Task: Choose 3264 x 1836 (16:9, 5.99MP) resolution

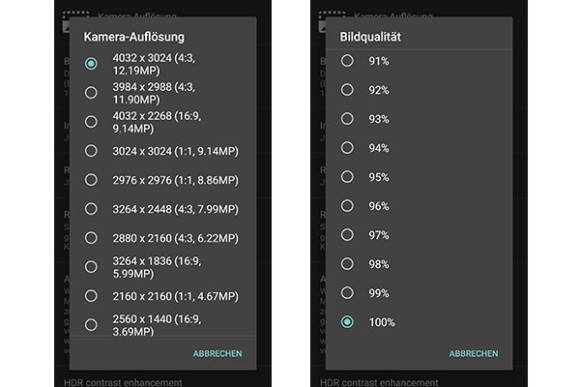Action: pos(163,267)
